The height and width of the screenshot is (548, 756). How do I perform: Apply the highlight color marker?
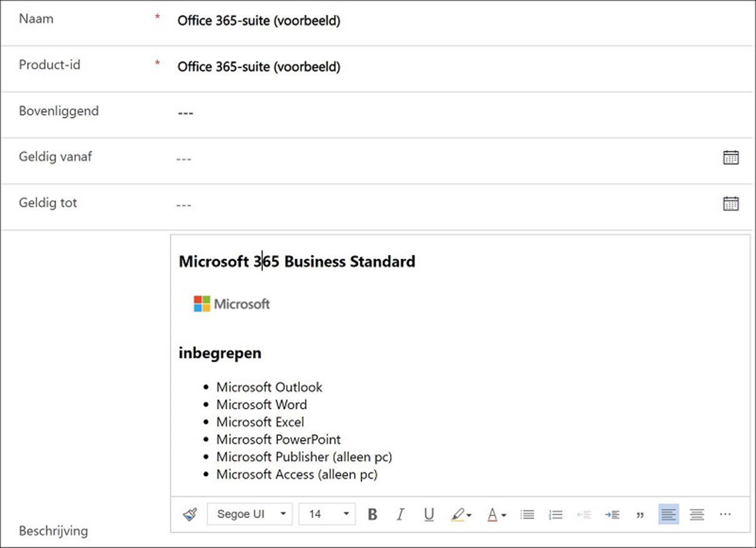click(x=458, y=514)
